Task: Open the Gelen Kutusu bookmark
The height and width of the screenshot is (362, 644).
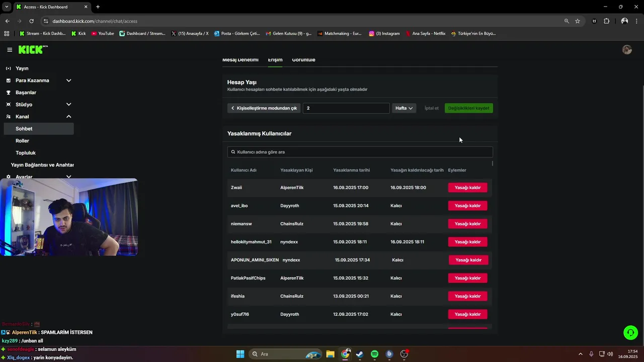Action: pos(288,34)
